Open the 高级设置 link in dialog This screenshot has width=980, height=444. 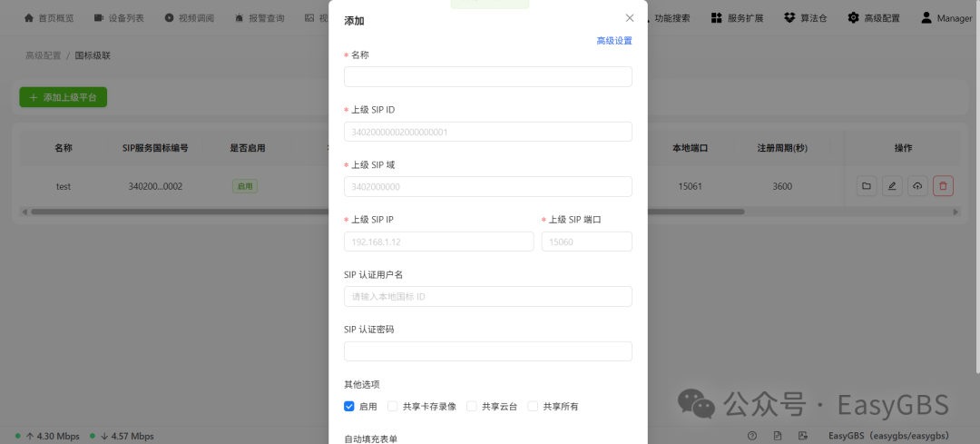pyautogui.click(x=614, y=41)
